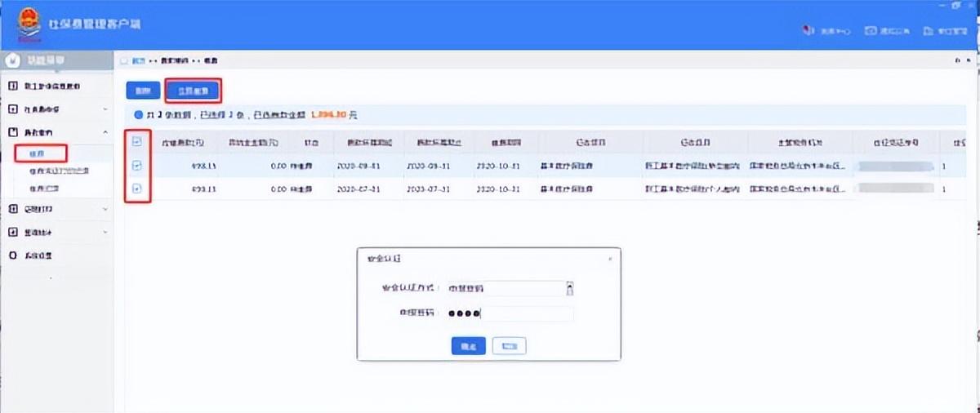Toggle the select-all checkbox in the table header
This screenshot has height=413, width=980.
tap(136, 141)
